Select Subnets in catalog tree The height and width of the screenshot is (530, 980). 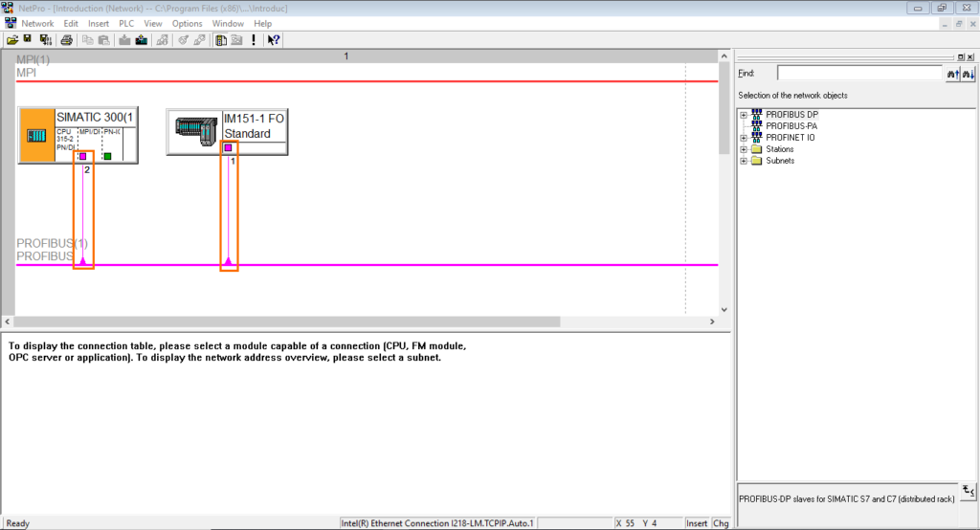click(x=780, y=161)
